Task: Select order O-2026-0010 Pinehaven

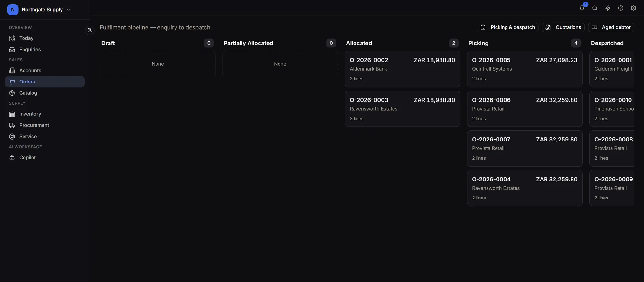Action: pos(612,109)
